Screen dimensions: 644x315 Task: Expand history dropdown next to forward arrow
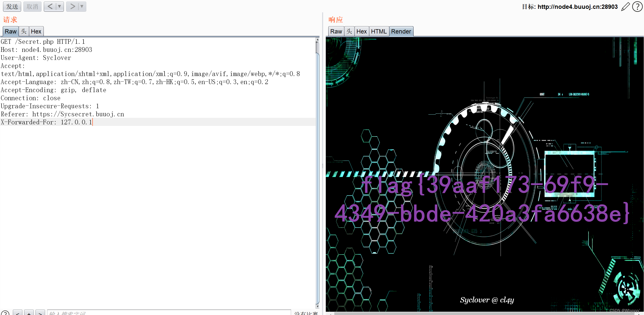tap(82, 7)
